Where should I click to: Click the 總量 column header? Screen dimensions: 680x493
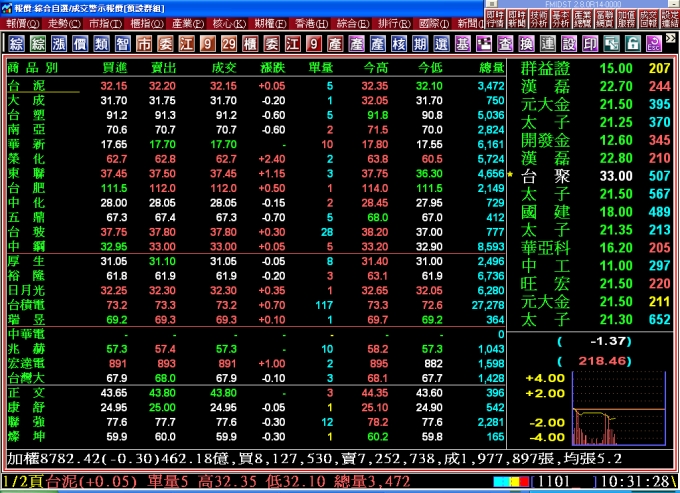coord(491,68)
